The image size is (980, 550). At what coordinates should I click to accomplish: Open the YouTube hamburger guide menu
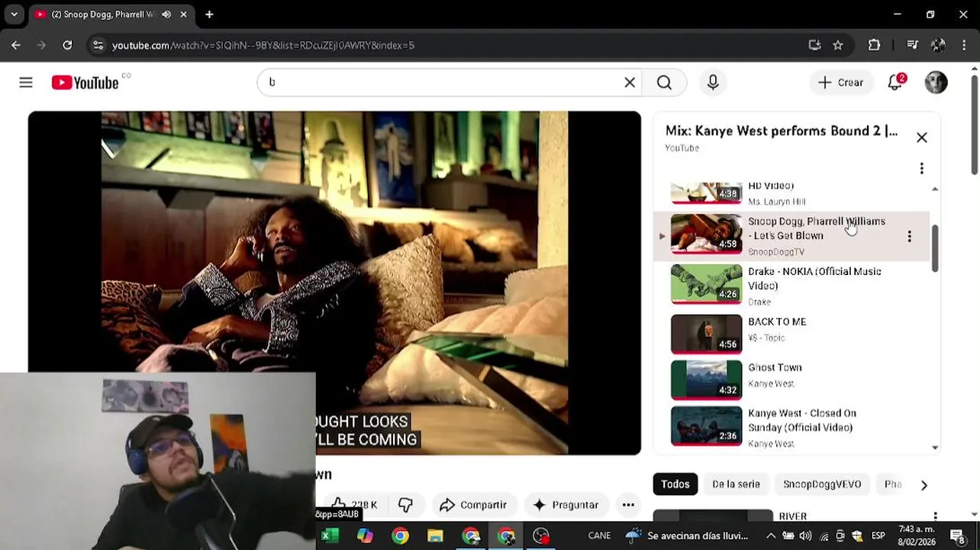(26, 82)
